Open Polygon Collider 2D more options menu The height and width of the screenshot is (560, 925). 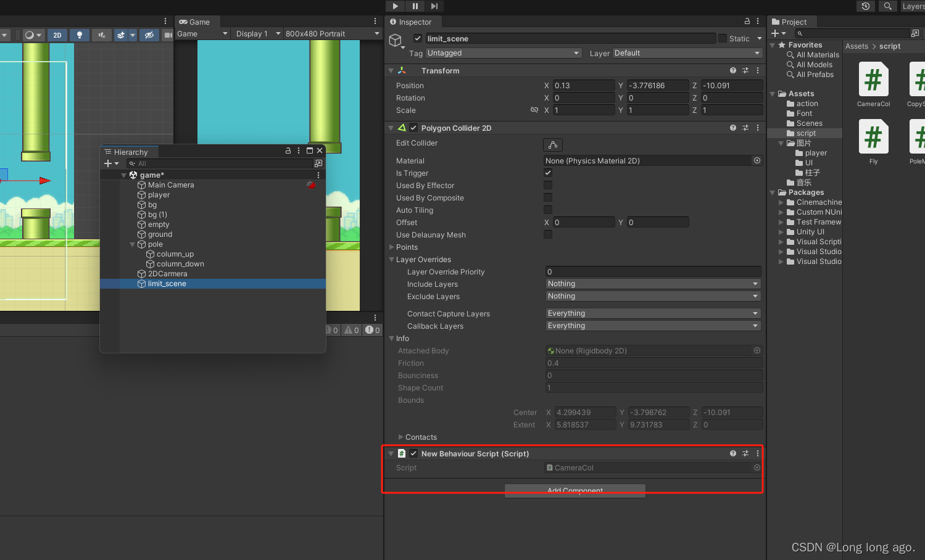[x=758, y=128]
